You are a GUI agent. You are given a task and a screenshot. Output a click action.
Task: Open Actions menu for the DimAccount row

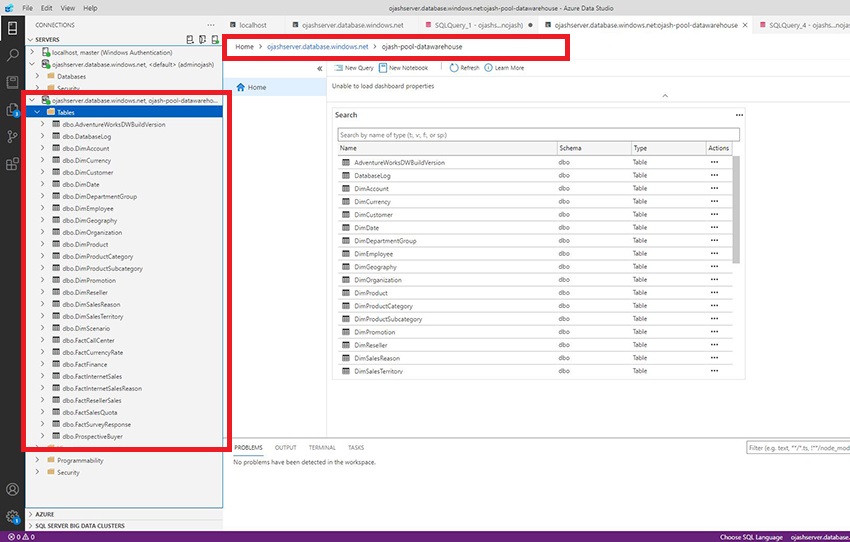coord(714,188)
